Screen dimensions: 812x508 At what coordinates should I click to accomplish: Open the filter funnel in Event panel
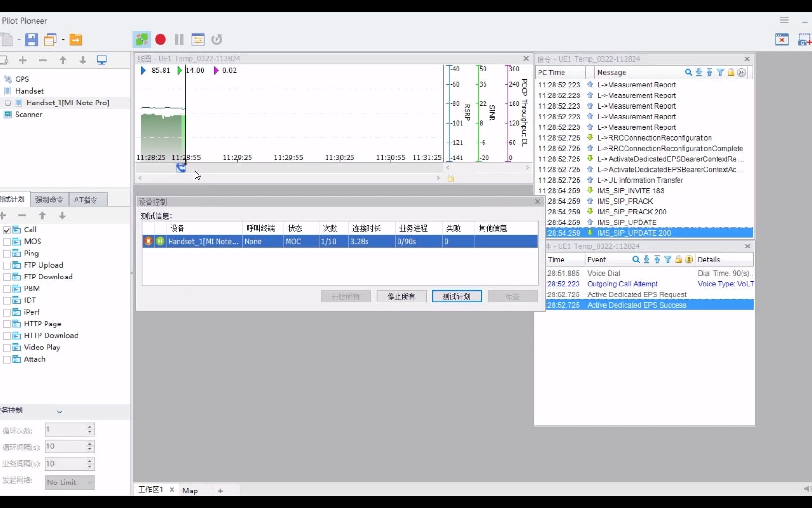coord(668,260)
